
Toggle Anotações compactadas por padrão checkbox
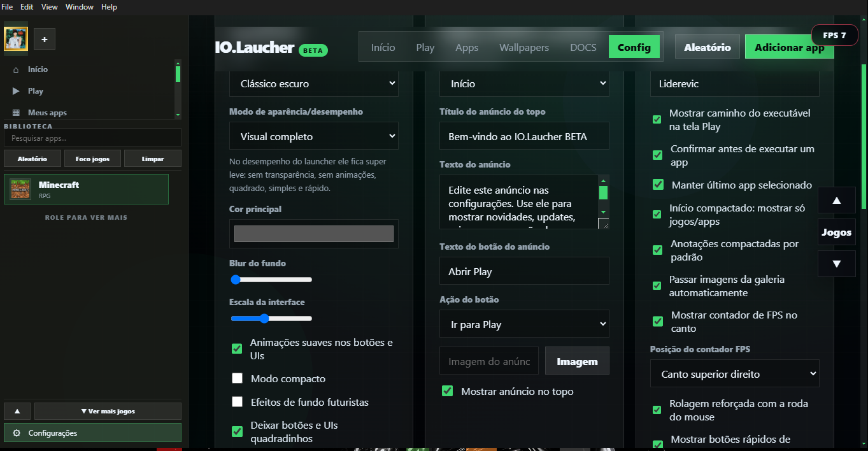(x=658, y=250)
